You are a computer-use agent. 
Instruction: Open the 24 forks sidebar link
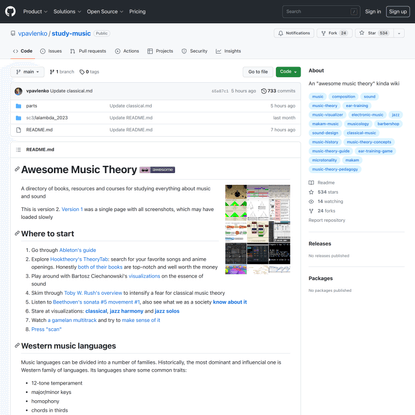pos(322,211)
